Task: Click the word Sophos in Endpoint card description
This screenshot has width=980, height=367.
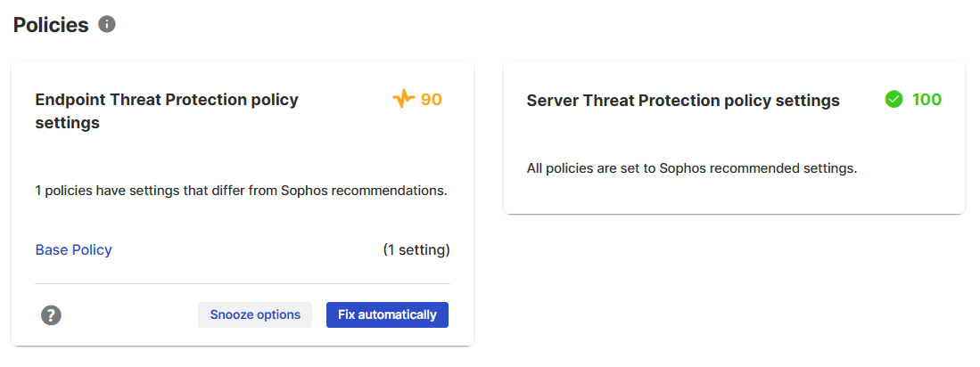Action: tap(304, 191)
